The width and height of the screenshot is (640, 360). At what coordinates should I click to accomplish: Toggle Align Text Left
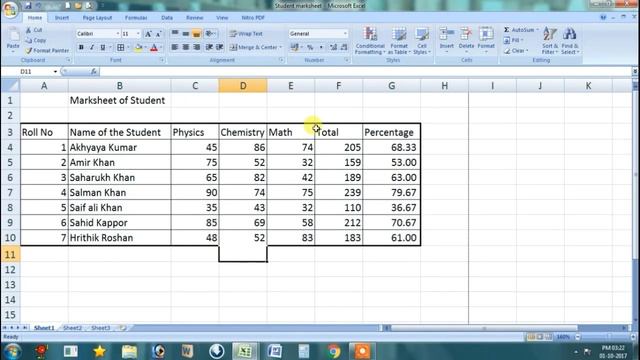click(175, 47)
